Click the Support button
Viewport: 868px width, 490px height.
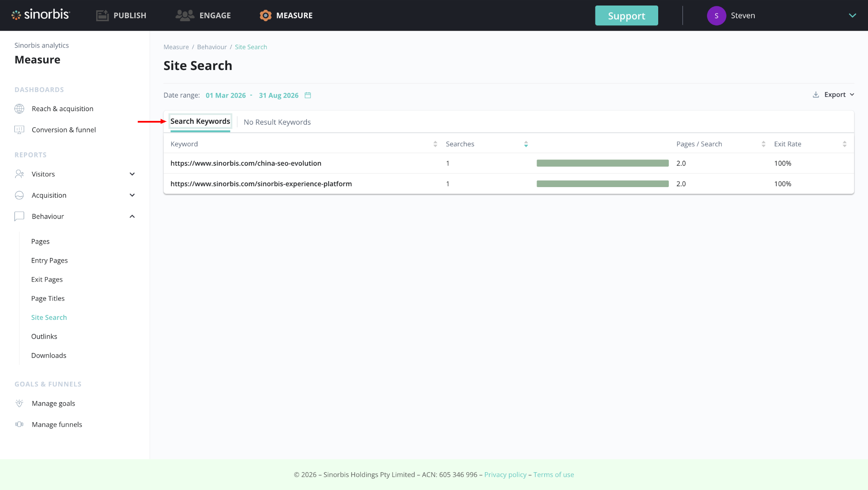pos(626,16)
